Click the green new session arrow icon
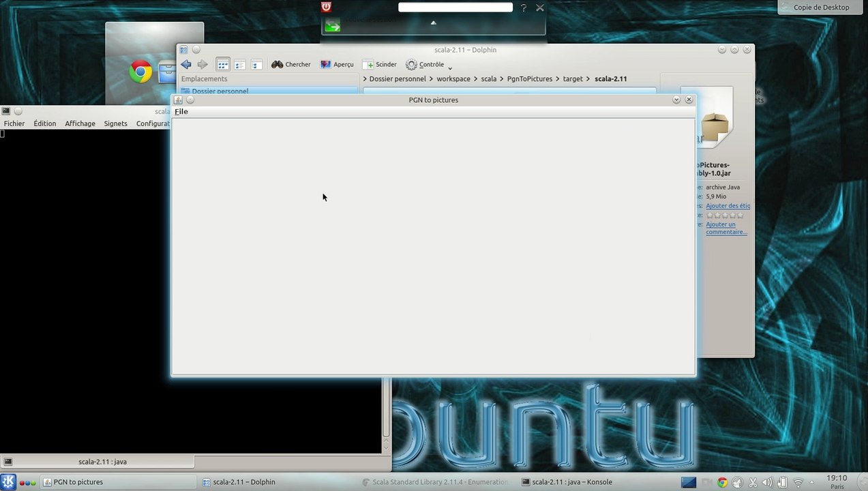868x491 pixels. [x=332, y=27]
